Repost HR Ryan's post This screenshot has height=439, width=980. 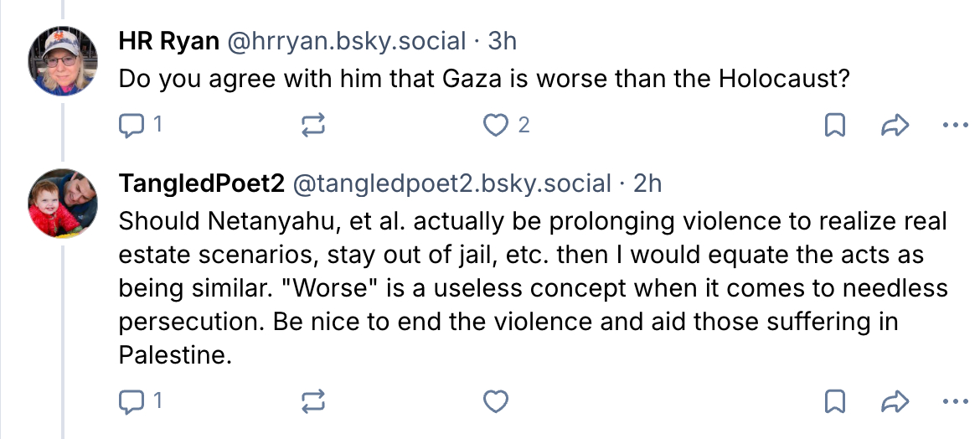(x=312, y=126)
